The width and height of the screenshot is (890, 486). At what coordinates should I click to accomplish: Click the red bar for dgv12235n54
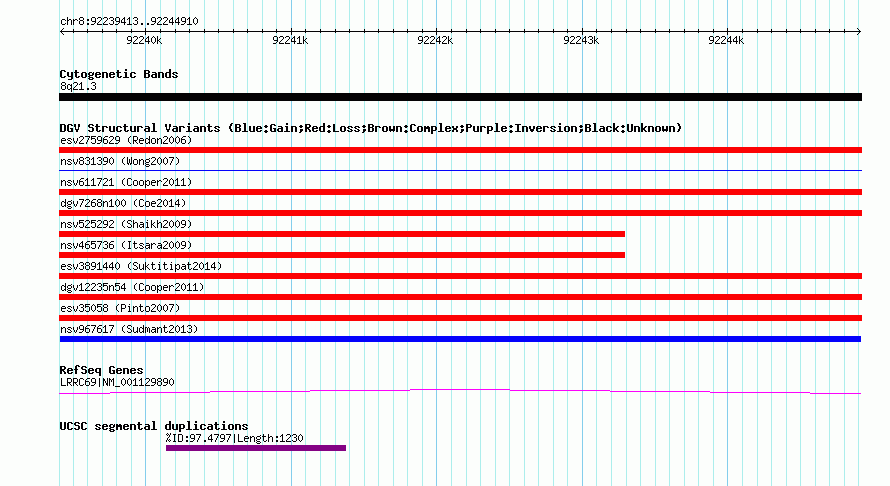pyautogui.click(x=460, y=297)
